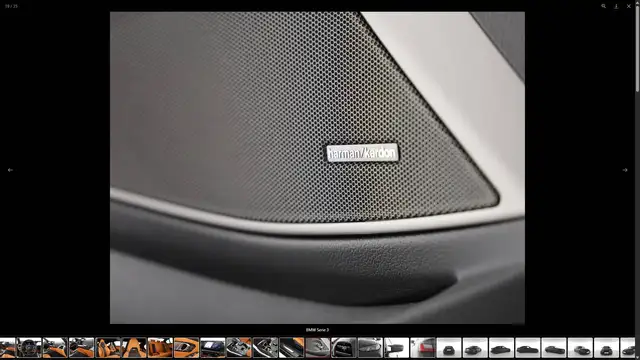Open the headlight close-up thumbnail
This screenshot has height=360, width=640.
370,348
